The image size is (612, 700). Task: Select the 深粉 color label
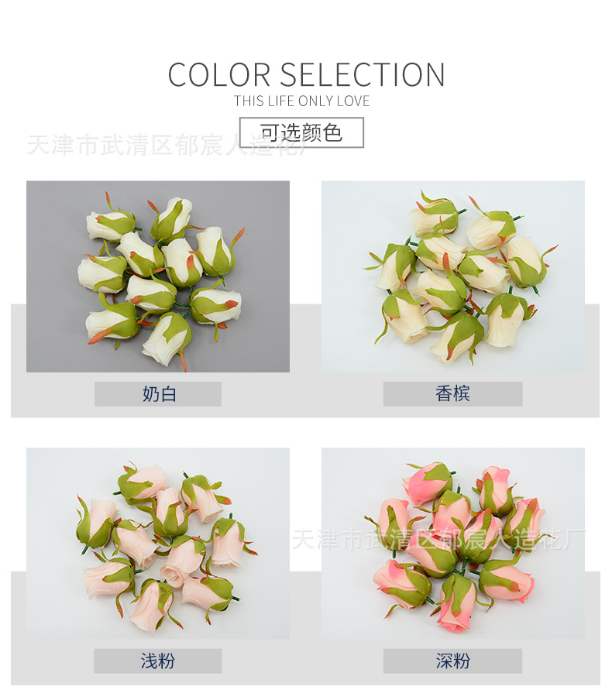[x=453, y=661]
